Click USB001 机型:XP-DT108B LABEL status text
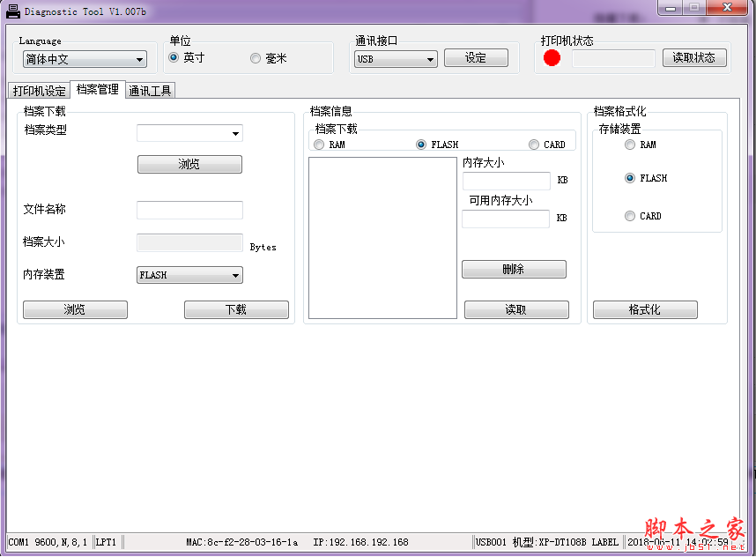 click(x=547, y=542)
